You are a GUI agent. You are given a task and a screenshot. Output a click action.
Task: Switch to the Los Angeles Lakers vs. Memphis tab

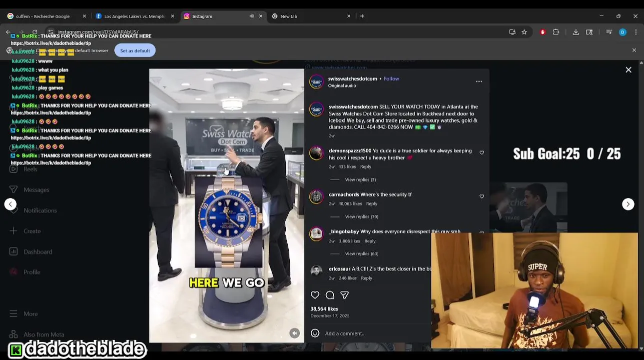click(135, 16)
